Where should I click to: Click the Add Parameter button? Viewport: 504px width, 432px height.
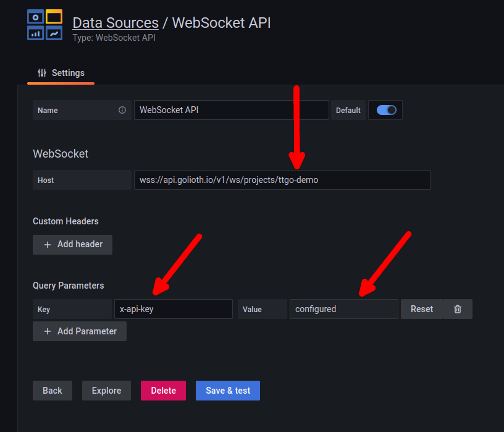[79, 331]
